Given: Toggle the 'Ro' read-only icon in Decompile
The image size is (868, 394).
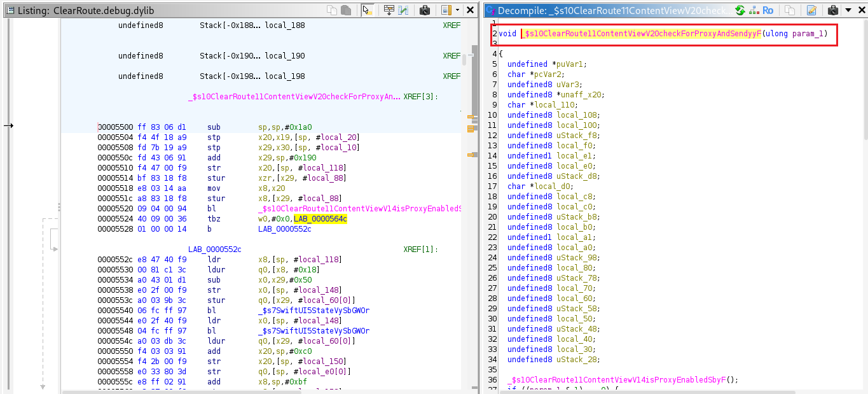Looking at the screenshot, I should [768, 10].
